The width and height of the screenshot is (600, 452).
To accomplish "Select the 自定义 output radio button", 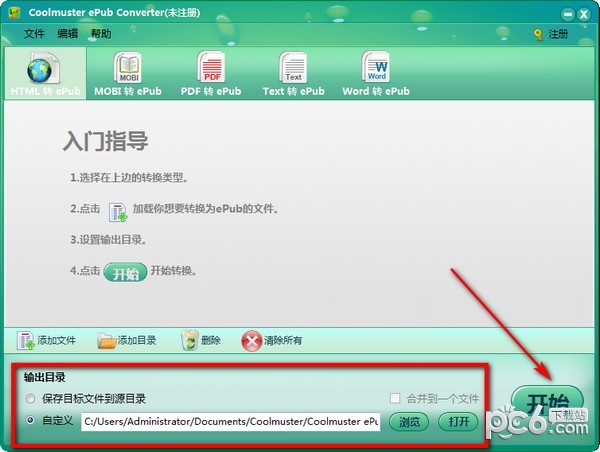I will [x=30, y=420].
